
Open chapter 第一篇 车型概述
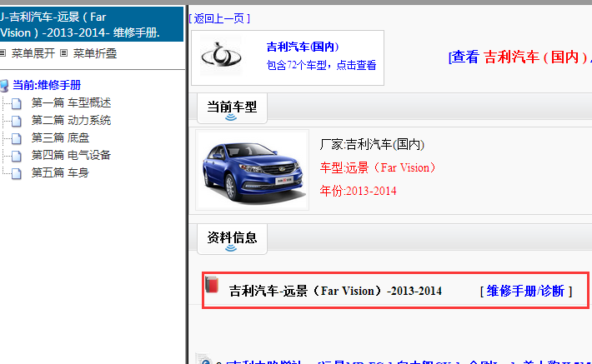pyautogui.click(x=71, y=102)
